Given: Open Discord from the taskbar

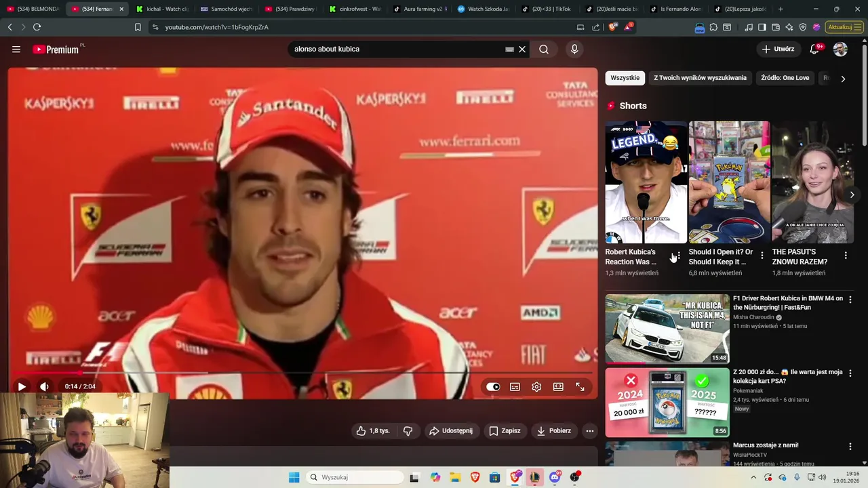Looking at the screenshot, I should tap(555, 477).
